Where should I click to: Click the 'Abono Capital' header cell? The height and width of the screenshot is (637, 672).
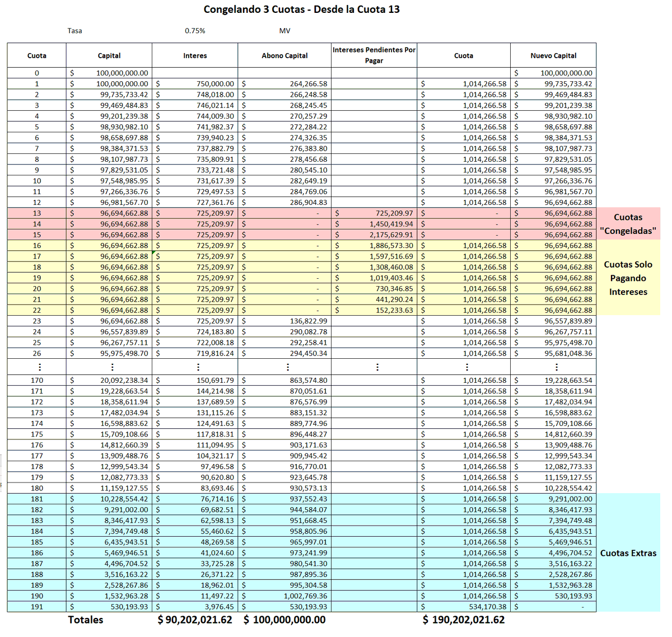pos(284,55)
